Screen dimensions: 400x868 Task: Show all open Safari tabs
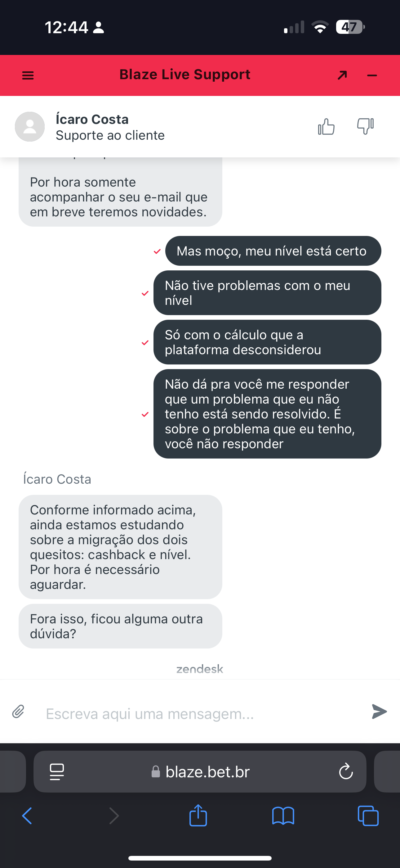tap(368, 816)
